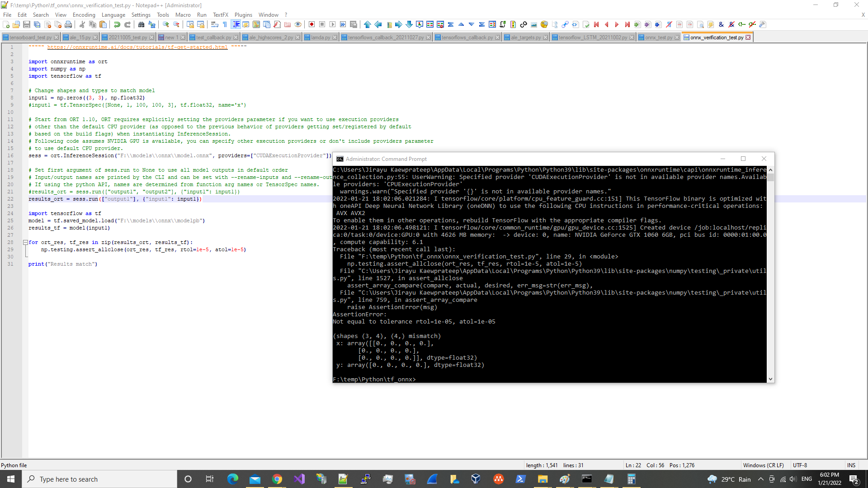The height and width of the screenshot is (488, 868).
Task: Click the macro Playback icon
Action: click(x=333, y=24)
